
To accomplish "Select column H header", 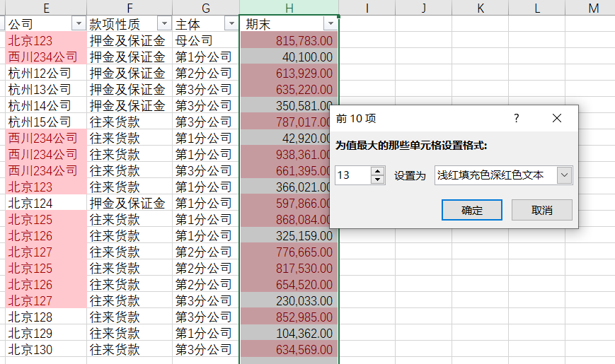I will [289, 8].
